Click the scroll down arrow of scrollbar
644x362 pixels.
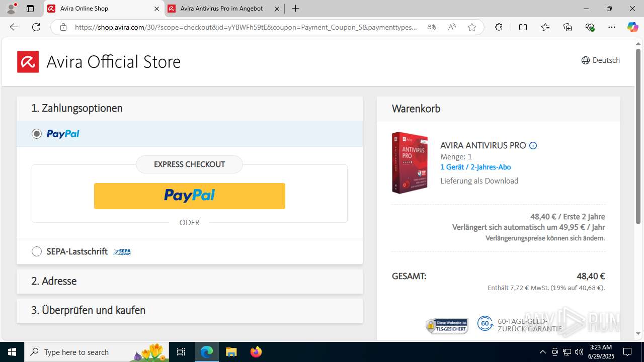[638, 334]
